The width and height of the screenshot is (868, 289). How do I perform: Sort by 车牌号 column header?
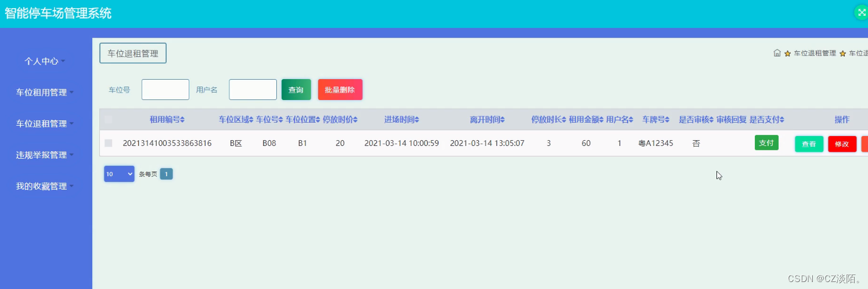656,120
